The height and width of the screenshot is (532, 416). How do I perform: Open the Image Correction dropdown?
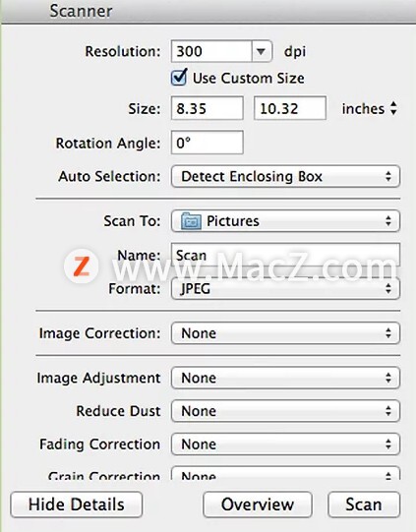[286, 333]
